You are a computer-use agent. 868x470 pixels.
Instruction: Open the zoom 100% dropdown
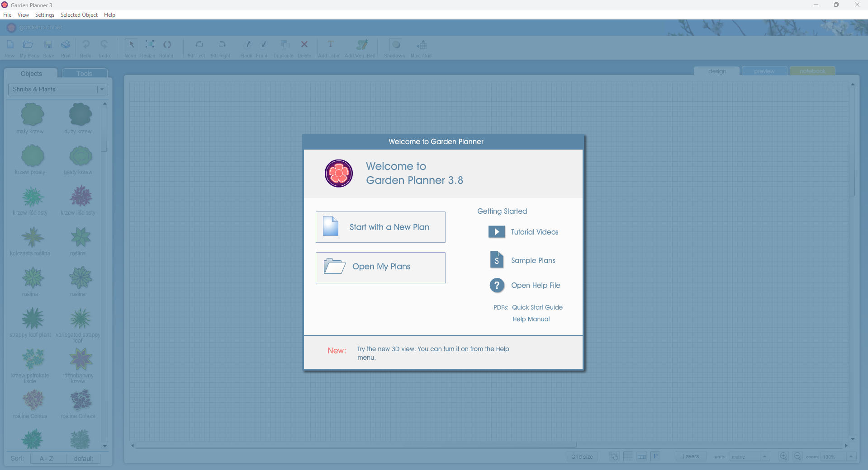[838, 457]
